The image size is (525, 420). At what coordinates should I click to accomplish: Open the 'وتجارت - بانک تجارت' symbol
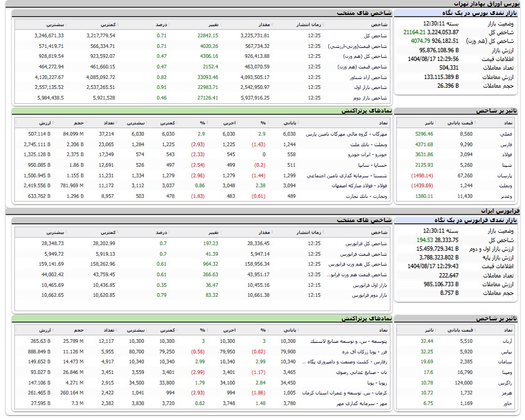[357, 196]
